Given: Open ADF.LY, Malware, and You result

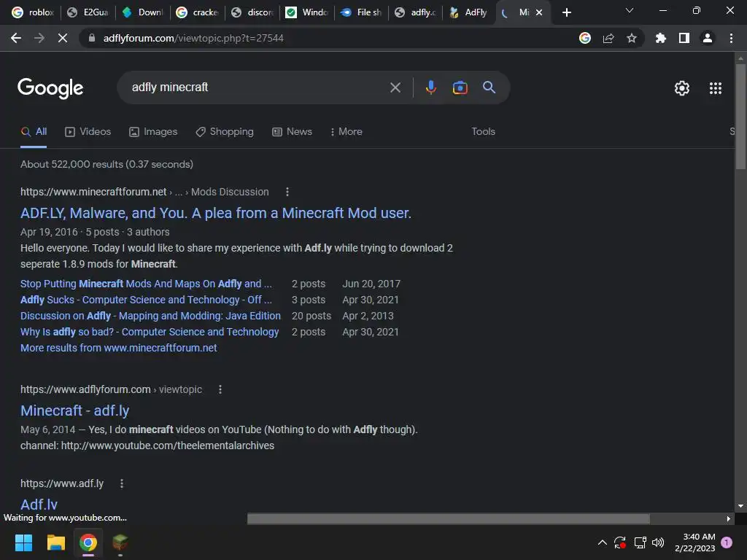Looking at the screenshot, I should point(216,213).
